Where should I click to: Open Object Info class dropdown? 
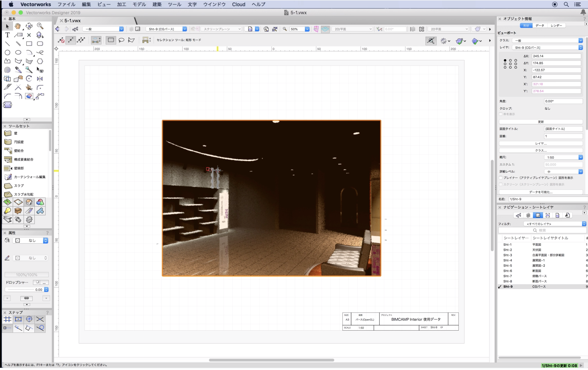pyautogui.click(x=547, y=41)
